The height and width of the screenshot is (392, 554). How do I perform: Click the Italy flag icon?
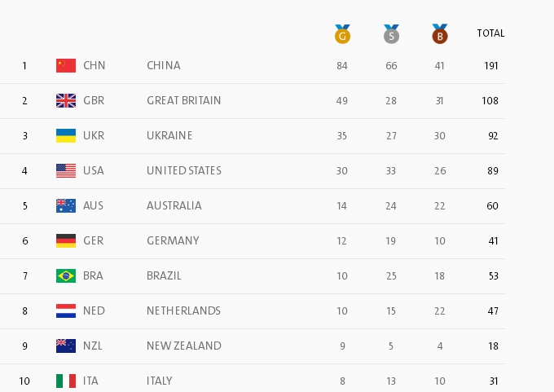(x=66, y=381)
